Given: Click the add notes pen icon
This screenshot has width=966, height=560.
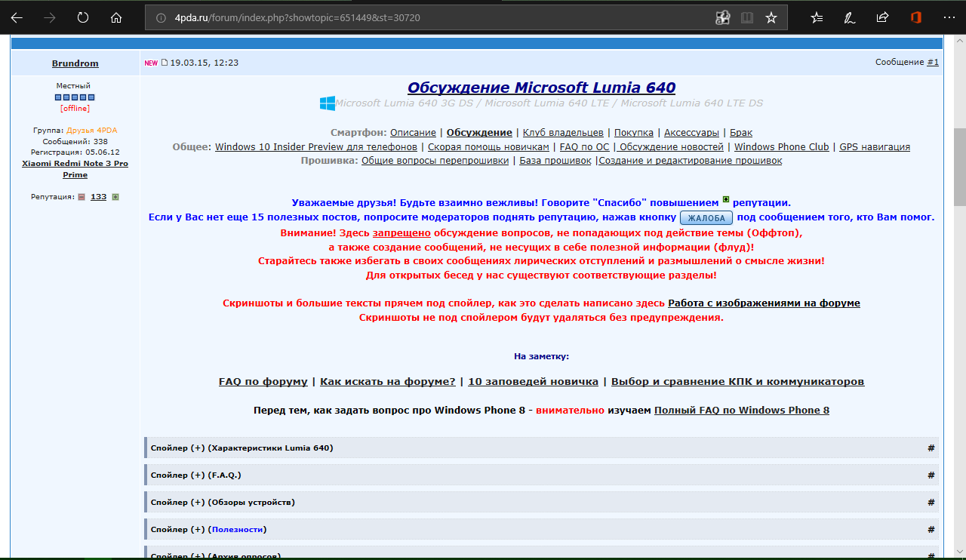Looking at the screenshot, I should pyautogui.click(x=850, y=17).
